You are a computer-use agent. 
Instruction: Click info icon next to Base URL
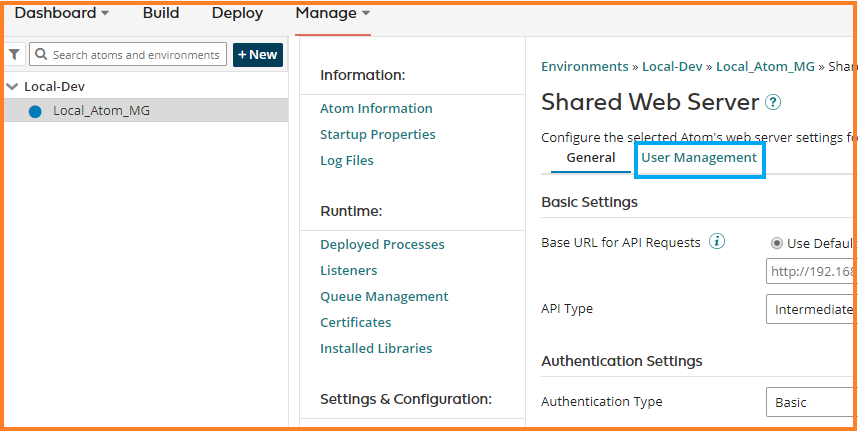point(717,242)
